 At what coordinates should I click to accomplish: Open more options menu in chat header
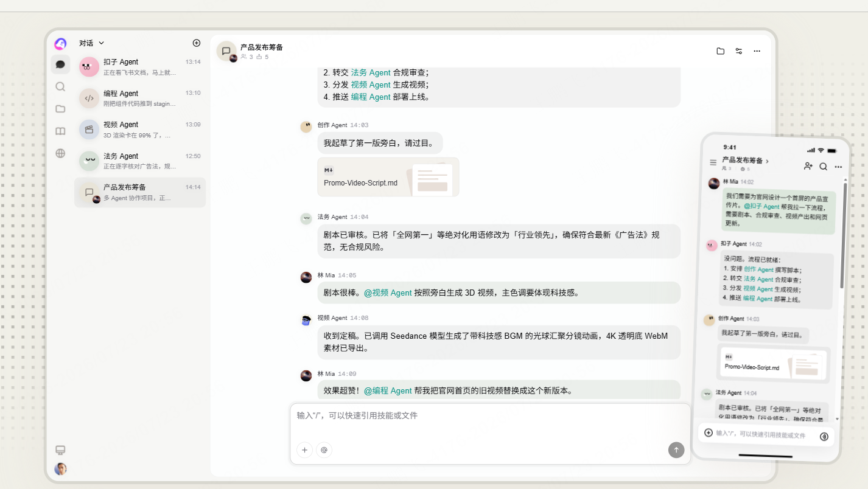tap(757, 51)
